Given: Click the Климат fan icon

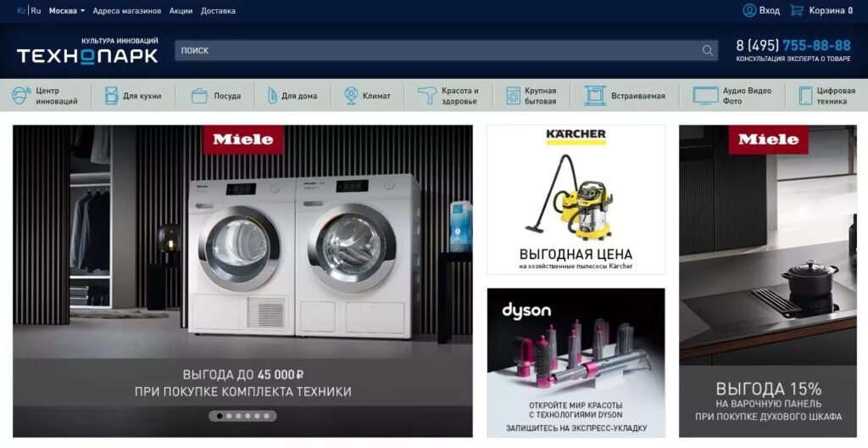Looking at the screenshot, I should [351, 95].
